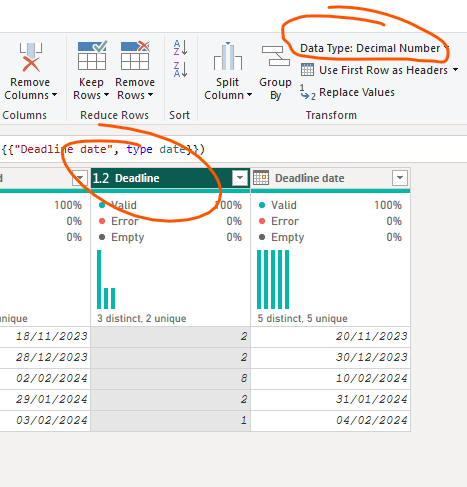Screen dimensions: 467x487
Task: Click the date type icon of Deadline date column
Action: 261,178
